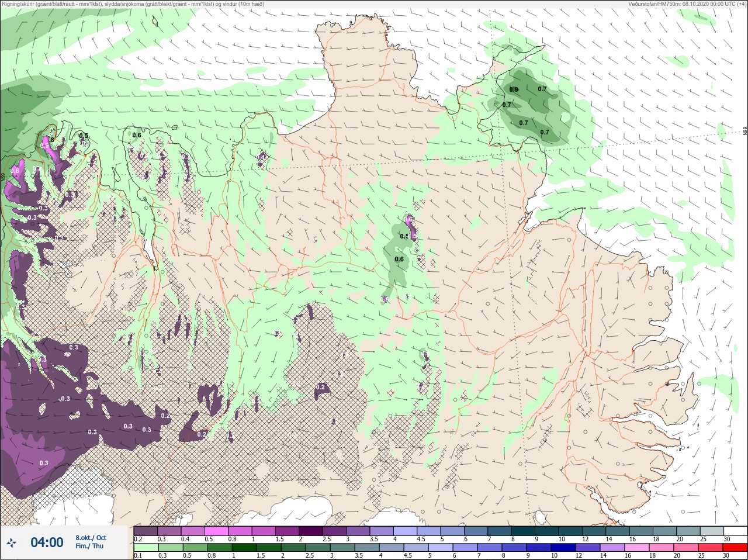Pick the dark navy 10 swatch in lower legend row

(x=563, y=548)
